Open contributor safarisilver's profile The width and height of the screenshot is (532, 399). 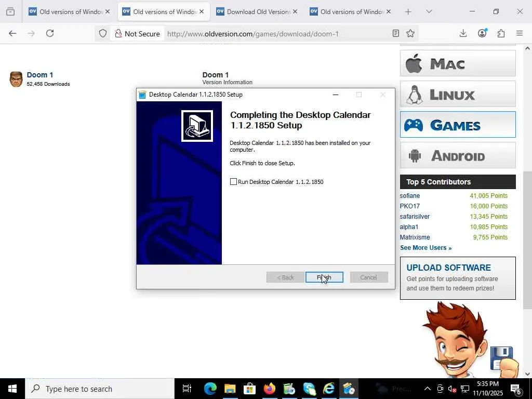(x=415, y=217)
